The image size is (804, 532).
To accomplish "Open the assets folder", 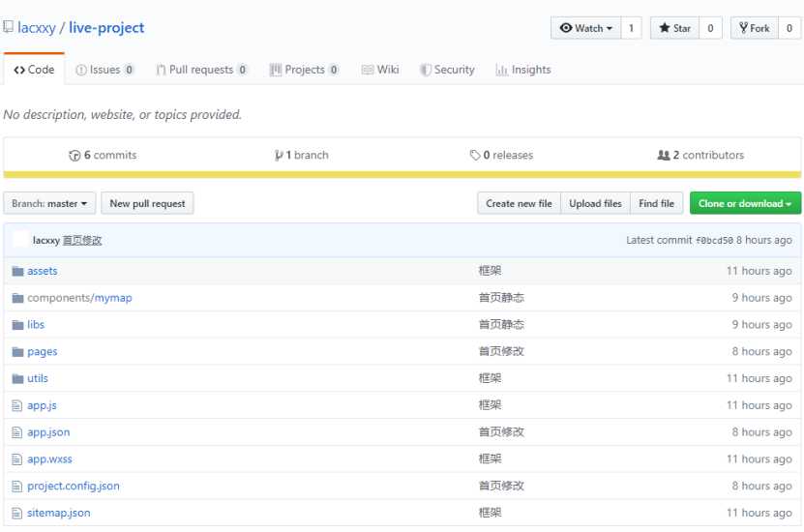I will [43, 271].
